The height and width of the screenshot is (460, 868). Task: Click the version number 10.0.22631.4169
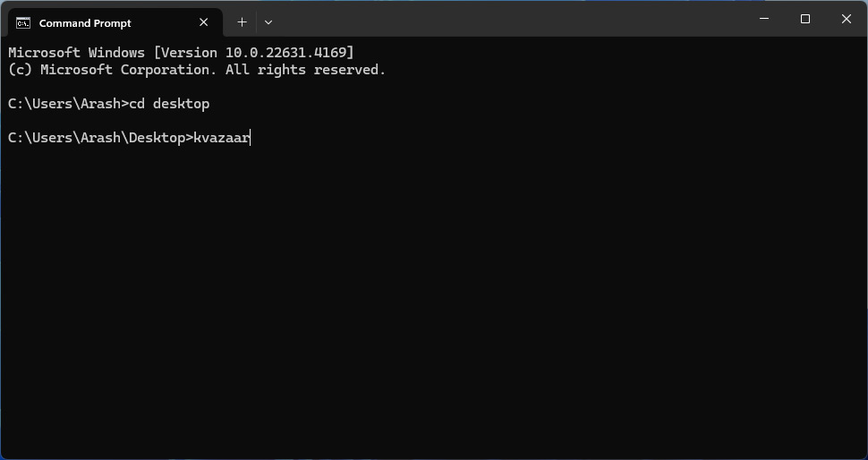285,53
